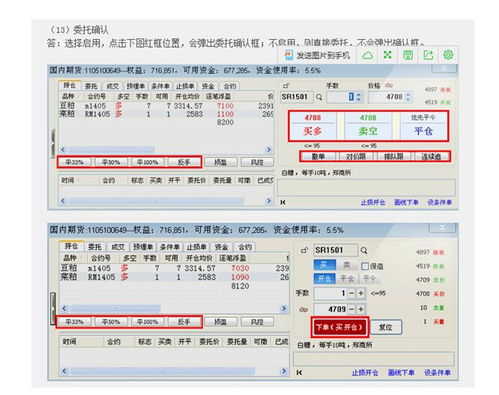Click the upper SR1501 contract input field

tap(296, 97)
